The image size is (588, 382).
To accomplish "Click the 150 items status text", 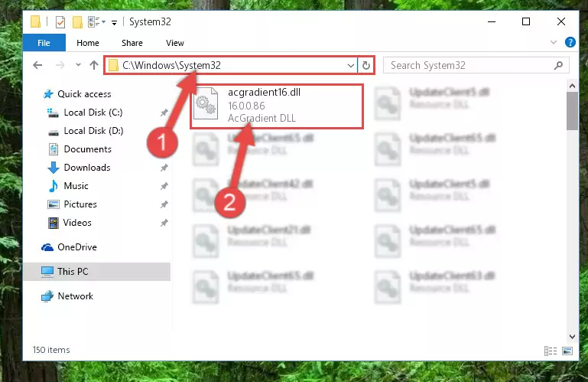I will pyautogui.click(x=51, y=350).
